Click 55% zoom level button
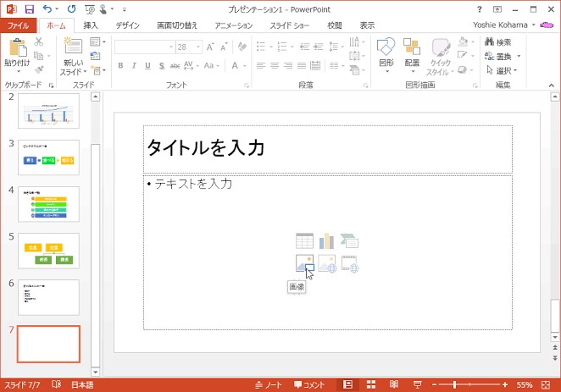This screenshot has height=392, width=561. [525, 385]
